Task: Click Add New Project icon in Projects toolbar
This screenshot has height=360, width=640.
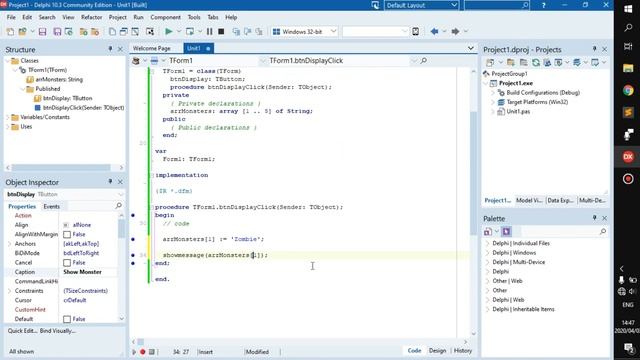Action: click(x=511, y=62)
